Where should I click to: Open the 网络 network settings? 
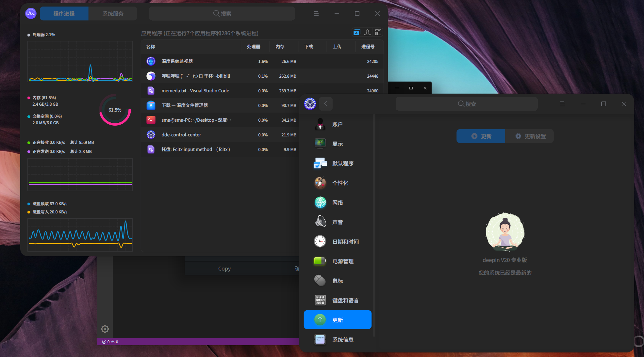(x=338, y=203)
